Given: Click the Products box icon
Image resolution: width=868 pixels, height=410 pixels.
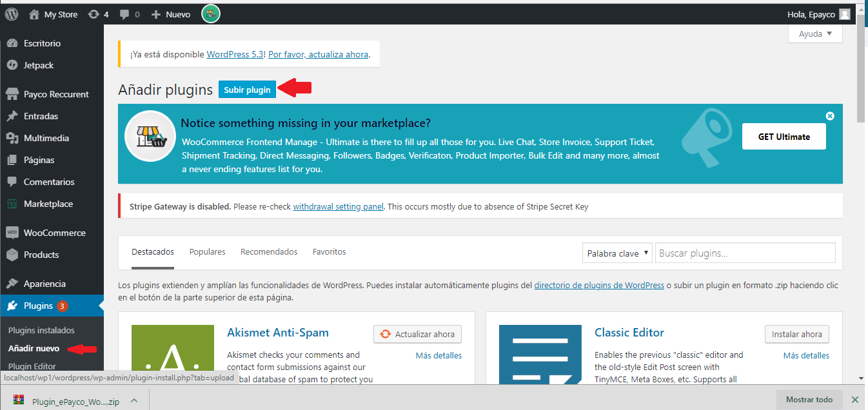Looking at the screenshot, I should (12, 255).
